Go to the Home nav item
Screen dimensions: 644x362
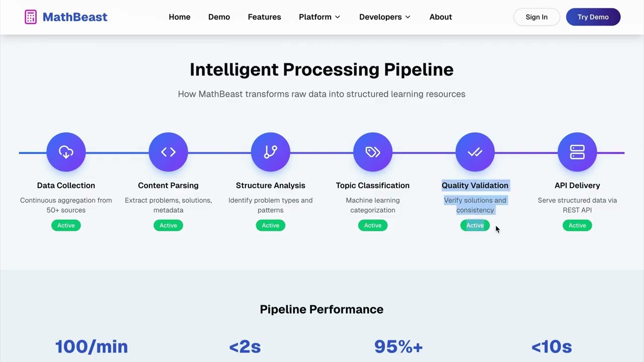(180, 17)
